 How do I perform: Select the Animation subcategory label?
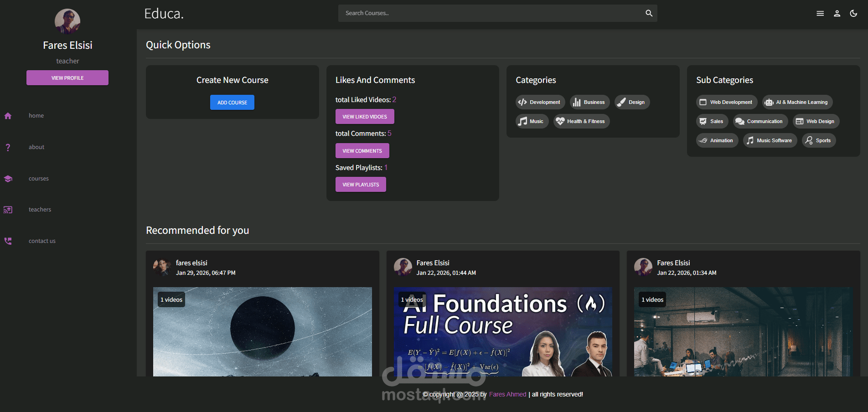coord(722,140)
